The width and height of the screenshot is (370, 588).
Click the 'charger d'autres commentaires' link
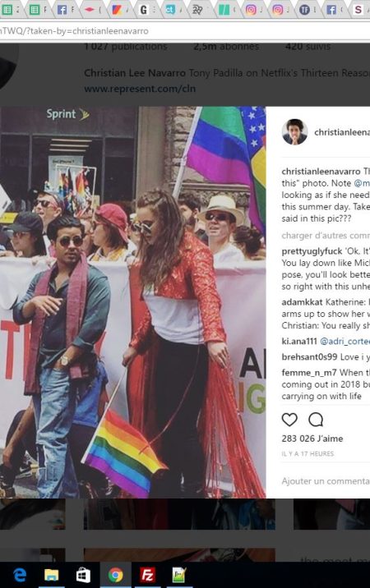click(326, 236)
